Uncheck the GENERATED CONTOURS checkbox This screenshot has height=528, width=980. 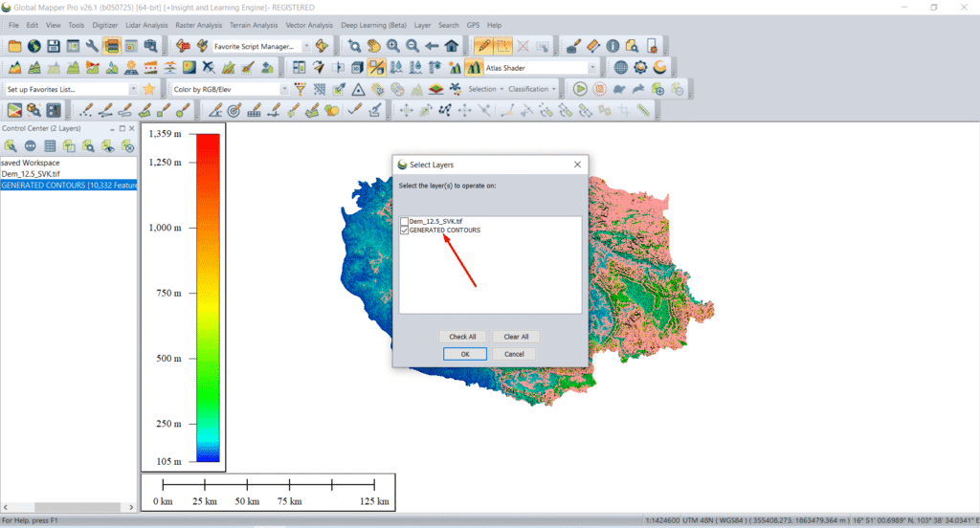(405, 230)
